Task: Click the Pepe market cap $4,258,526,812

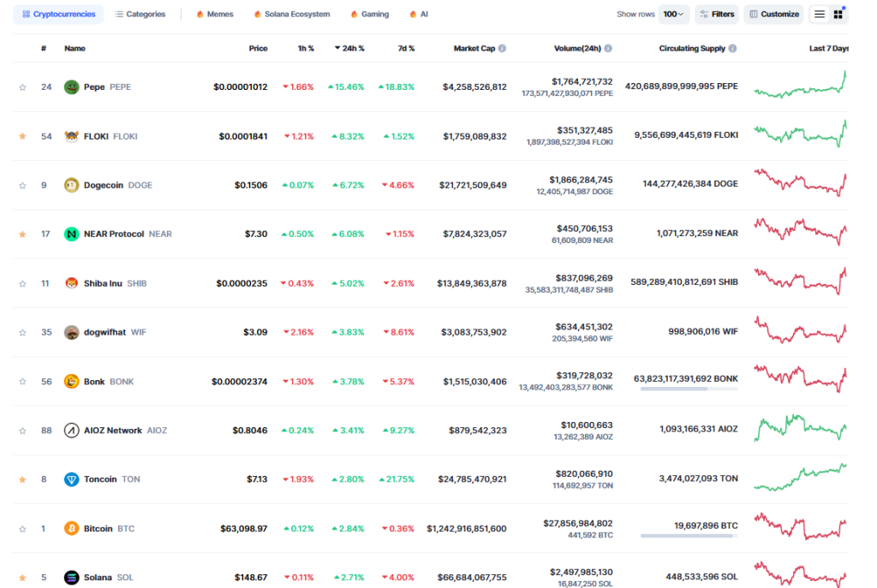Action: pos(474,87)
